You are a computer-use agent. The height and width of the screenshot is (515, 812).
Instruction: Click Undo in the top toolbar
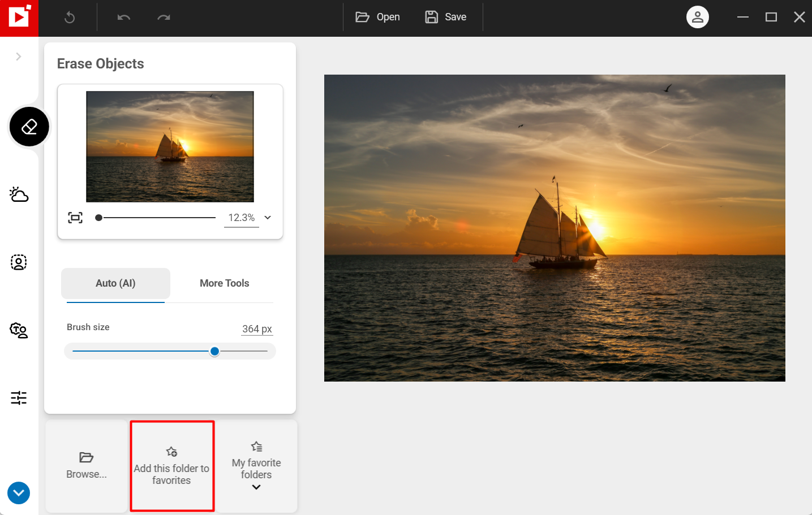pyautogui.click(x=124, y=17)
